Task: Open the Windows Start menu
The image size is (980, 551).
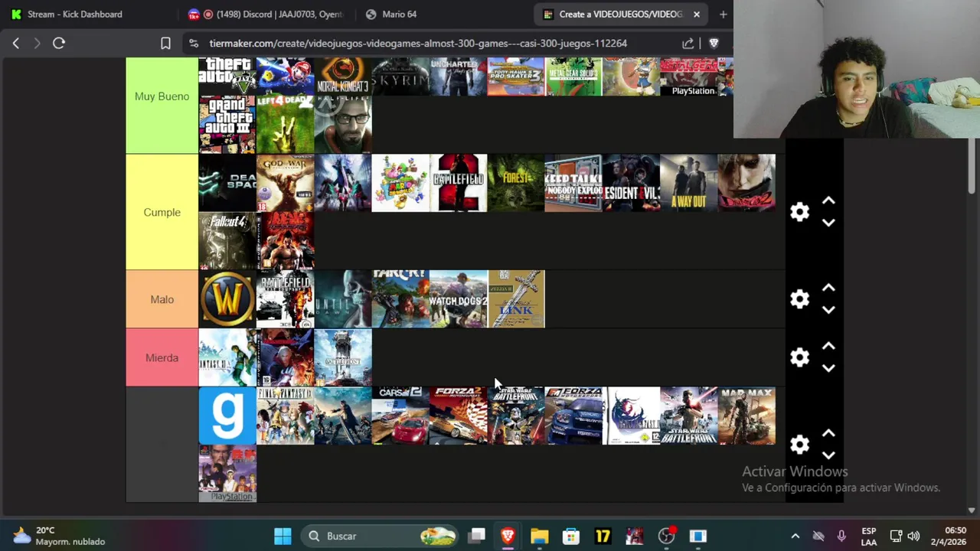Action: pos(283,536)
